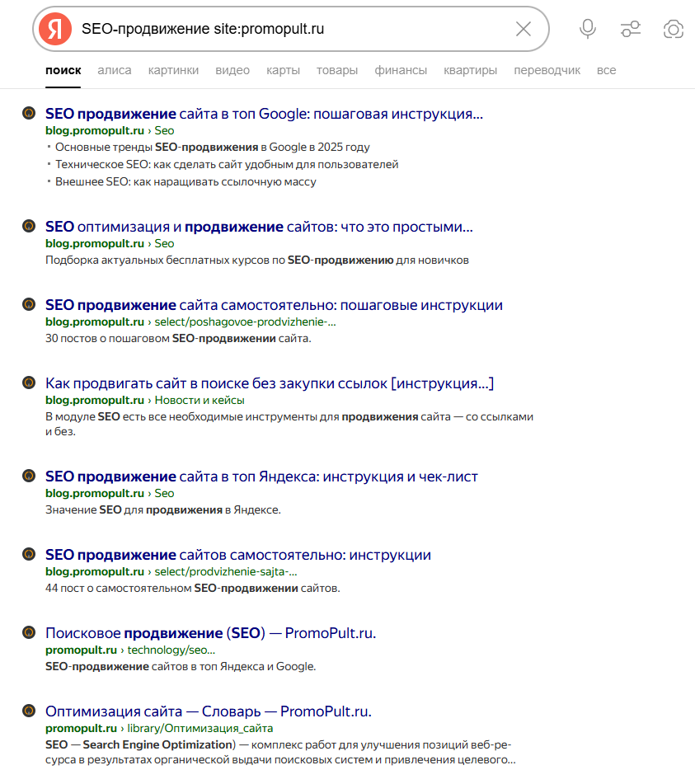Image resolution: width=695 pixels, height=784 pixels.
Task: Open 'Как продвигать сайт в поиске без закупки ссылок' link
Action: [270, 383]
